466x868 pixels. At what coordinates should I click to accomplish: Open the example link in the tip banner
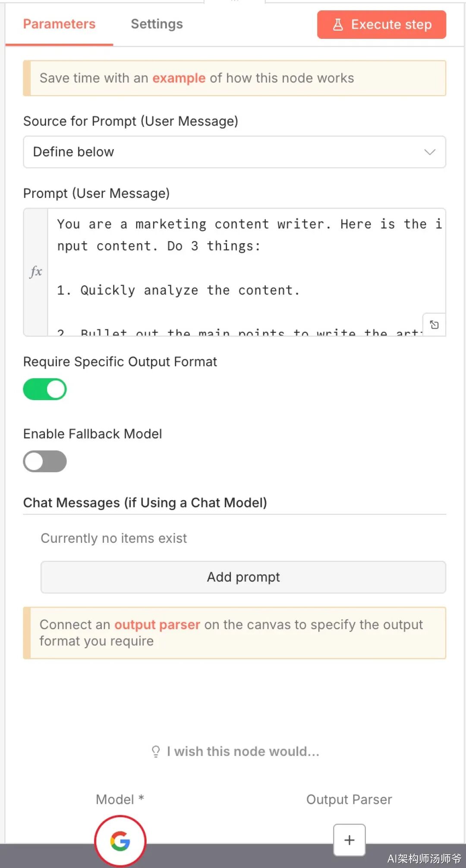(x=179, y=78)
